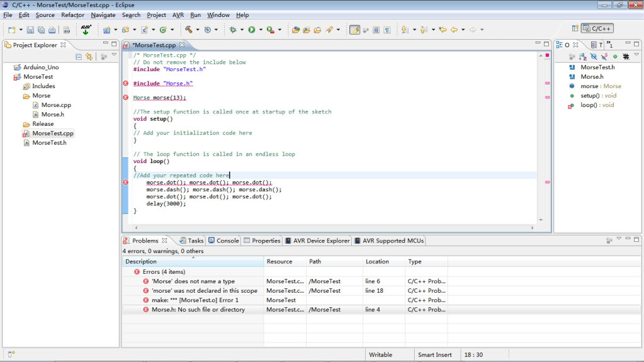Switch to the Console tab

(223, 240)
